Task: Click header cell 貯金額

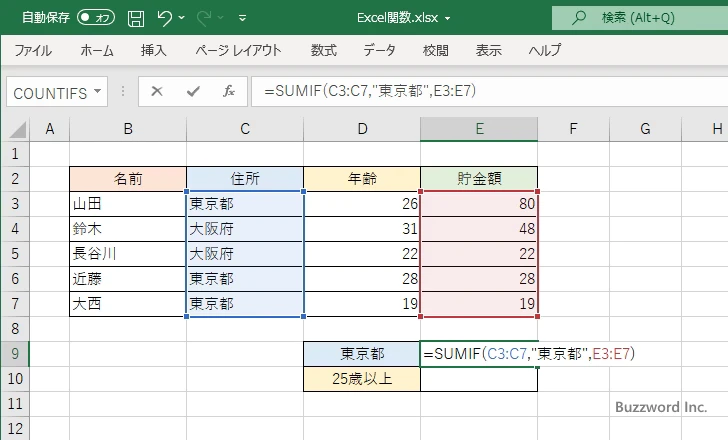Action: pyautogui.click(x=479, y=179)
